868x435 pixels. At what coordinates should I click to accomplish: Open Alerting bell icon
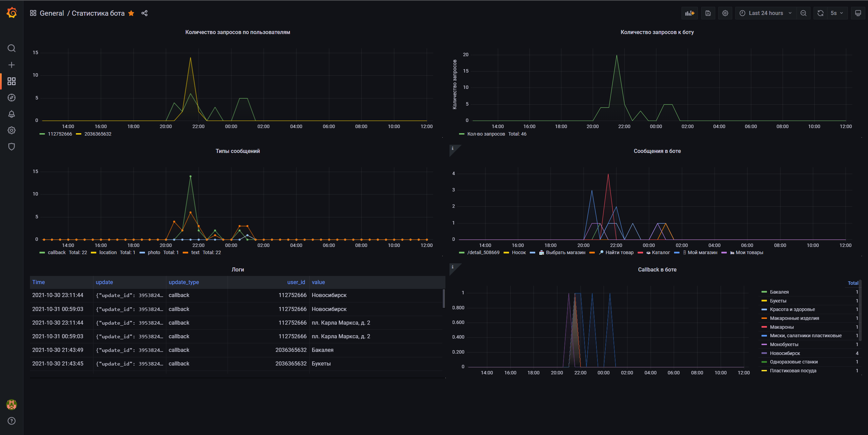pos(12,114)
